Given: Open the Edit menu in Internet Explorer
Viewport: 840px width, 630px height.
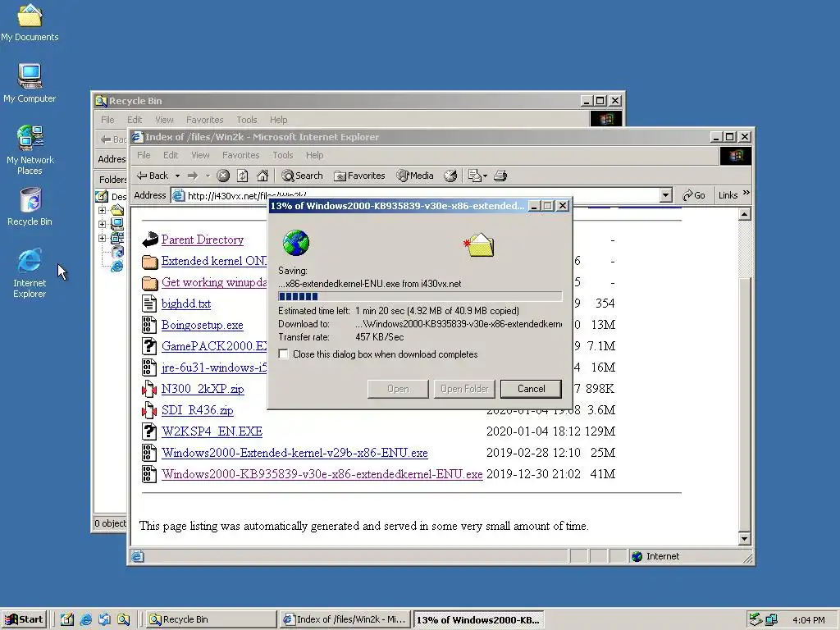Looking at the screenshot, I should pos(171,155).
